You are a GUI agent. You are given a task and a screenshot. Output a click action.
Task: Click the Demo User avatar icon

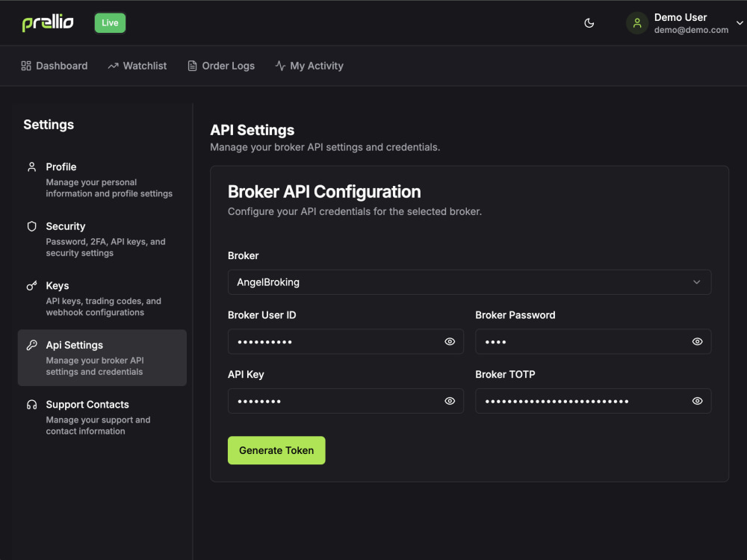point(637,23)
